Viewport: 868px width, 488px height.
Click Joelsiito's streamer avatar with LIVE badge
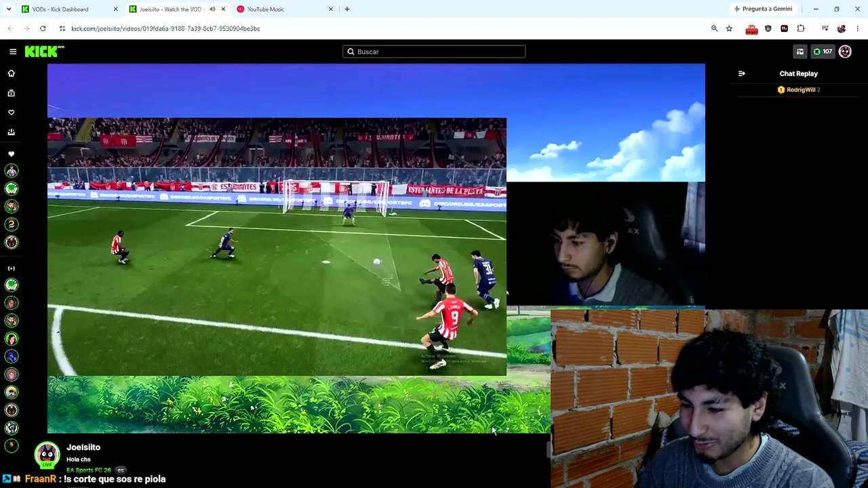coord(47,455)
